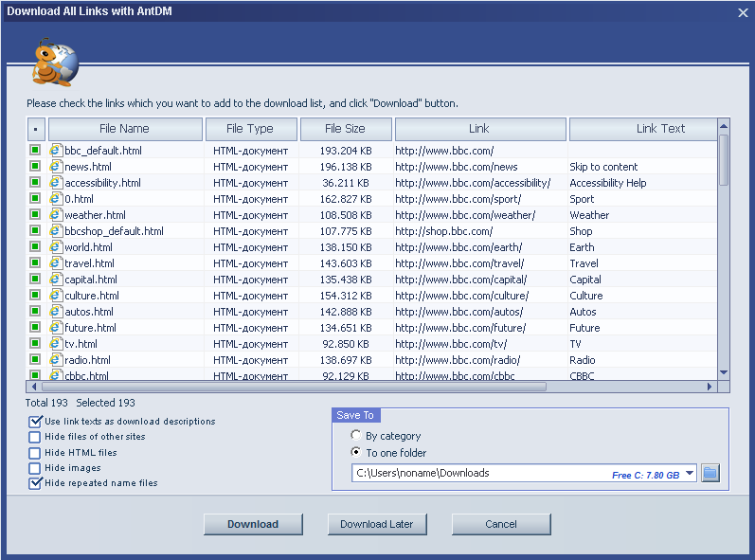Click the list's vertical scroll down arrow
Viewport: 755px width, 560px height.
723,372
